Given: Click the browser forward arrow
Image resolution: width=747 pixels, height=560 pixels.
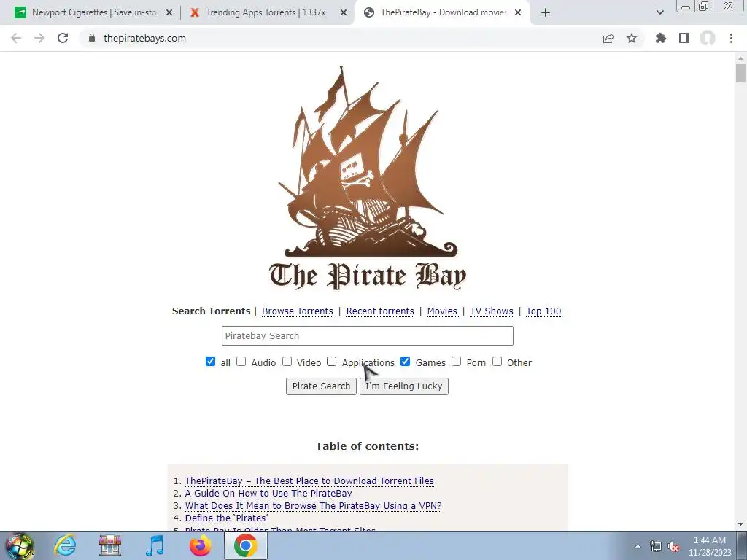Looking at the screenshot, I should [39, 38].
